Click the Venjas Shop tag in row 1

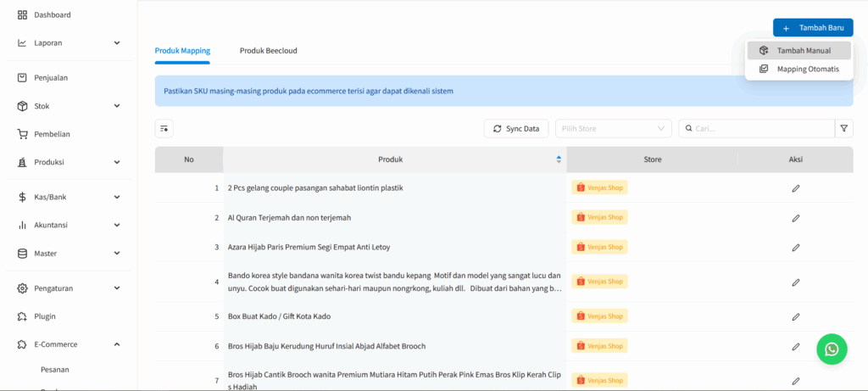(x=599, y=187)
